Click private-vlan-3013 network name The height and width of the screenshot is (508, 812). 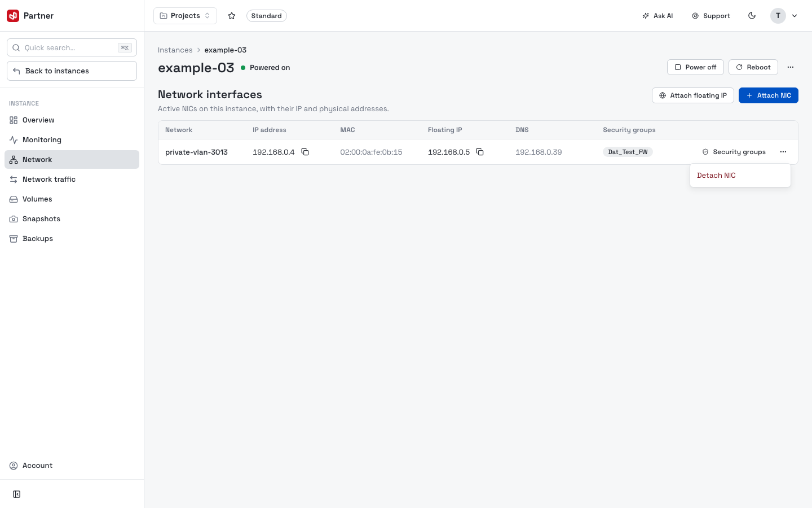click(x=196, y=152)
